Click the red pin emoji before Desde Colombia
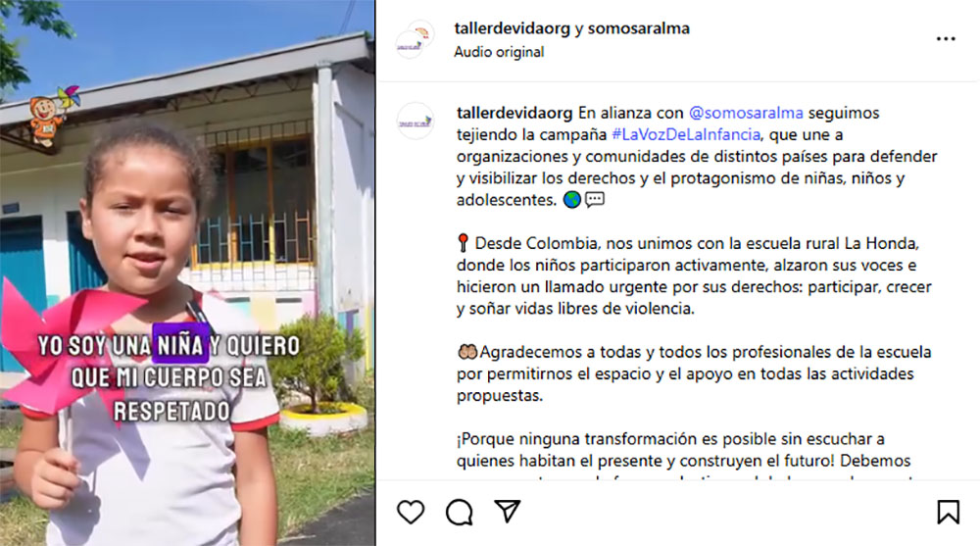Viewport: 980px width, 546px height. click(464, 243)
